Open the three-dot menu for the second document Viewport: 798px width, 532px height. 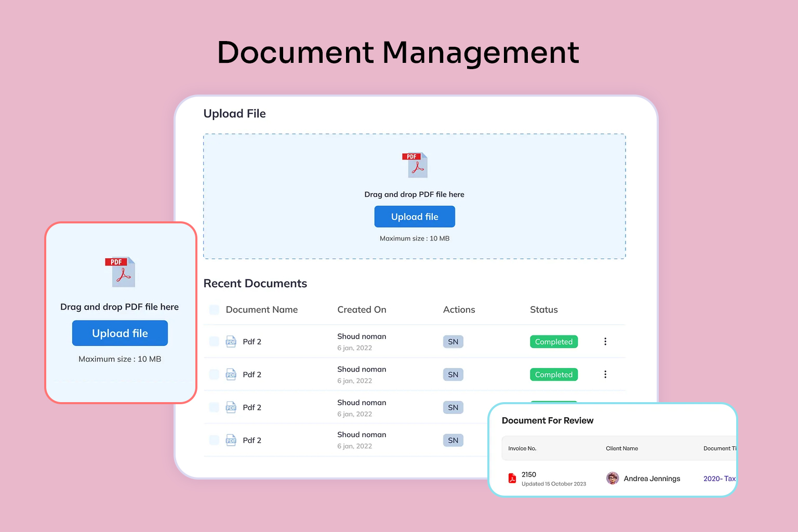coord(605,375)
